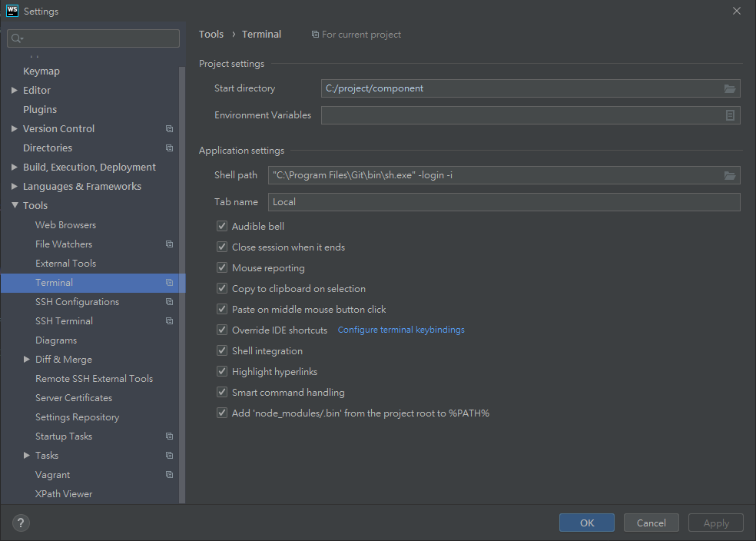The height and width of the screenshot is (541, 756).
Task: Click the search magnifier icon in settings
Action: pos(17,38)
